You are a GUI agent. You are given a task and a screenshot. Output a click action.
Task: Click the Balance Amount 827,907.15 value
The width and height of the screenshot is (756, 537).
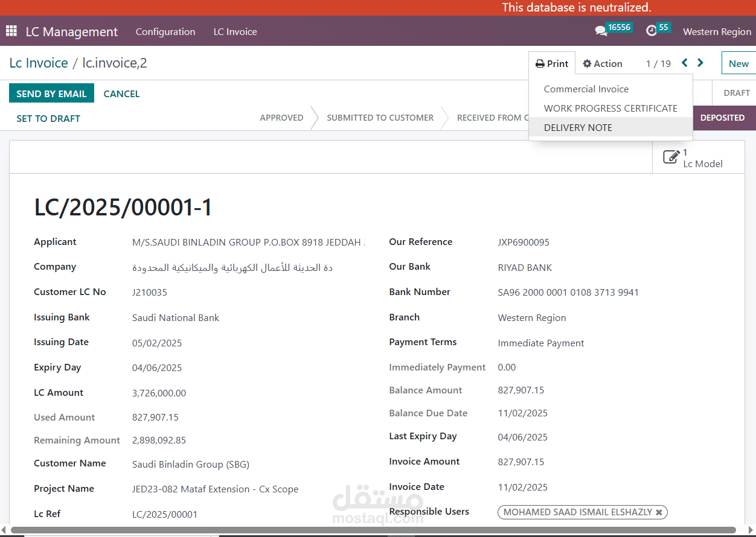[521, 390]
